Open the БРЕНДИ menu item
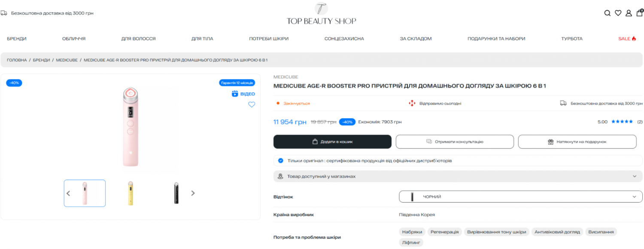Image resolution: width=644 pixels, height=249 pixels. (x=17, y=39)
